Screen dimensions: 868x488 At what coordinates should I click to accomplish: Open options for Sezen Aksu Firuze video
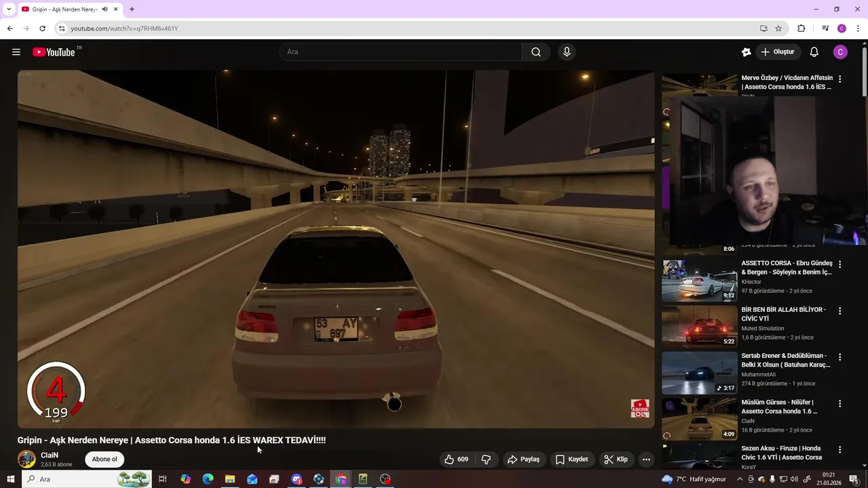click(x=840, y=450)
